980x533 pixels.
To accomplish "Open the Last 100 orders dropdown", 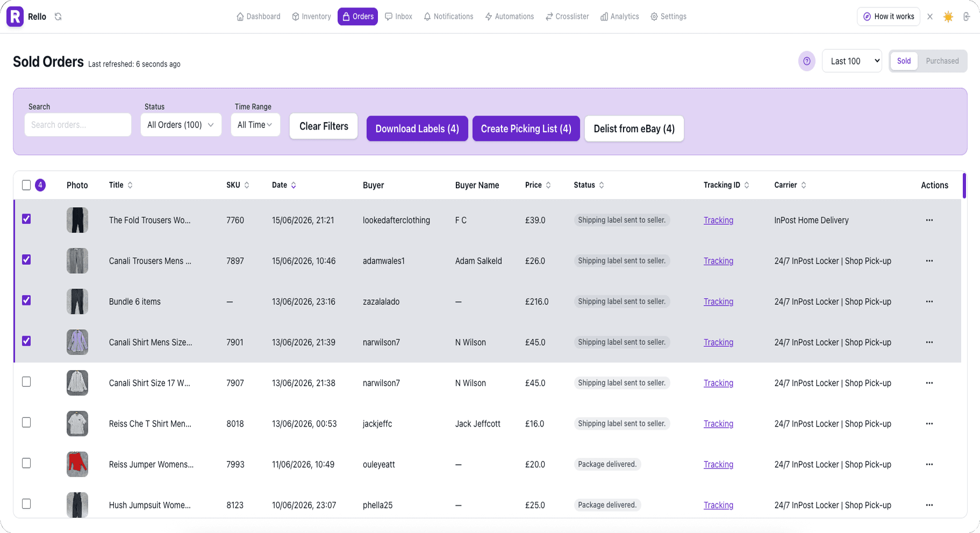I will [852, 61].
